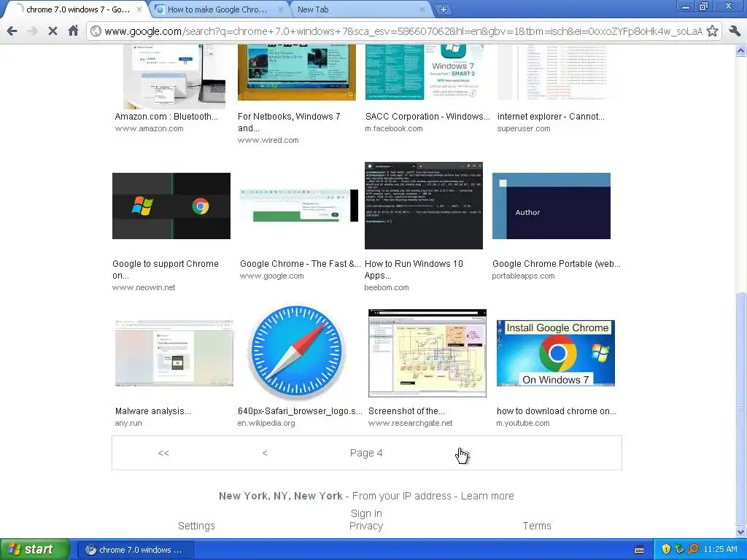Click the 'Page 4' pagination text
Image resolution: width=747 pixels, height=560 pixels.
pyautogui.click(x=366, y=453)
